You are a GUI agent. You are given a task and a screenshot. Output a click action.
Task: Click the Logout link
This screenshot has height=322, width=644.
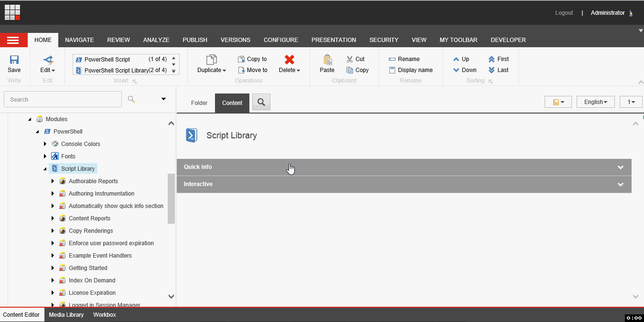point(564,13)
